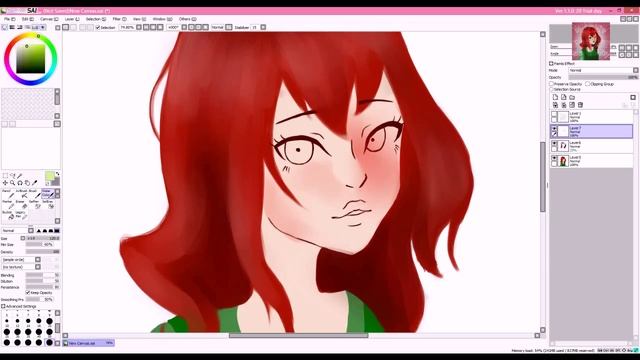Toggle the Selection checkbox in toolbar

(98, 27)
